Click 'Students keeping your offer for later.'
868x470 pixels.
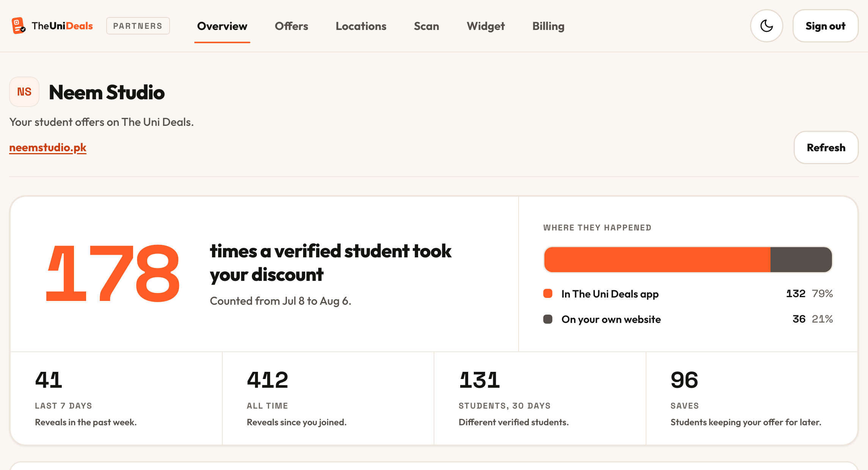[746, 422]
